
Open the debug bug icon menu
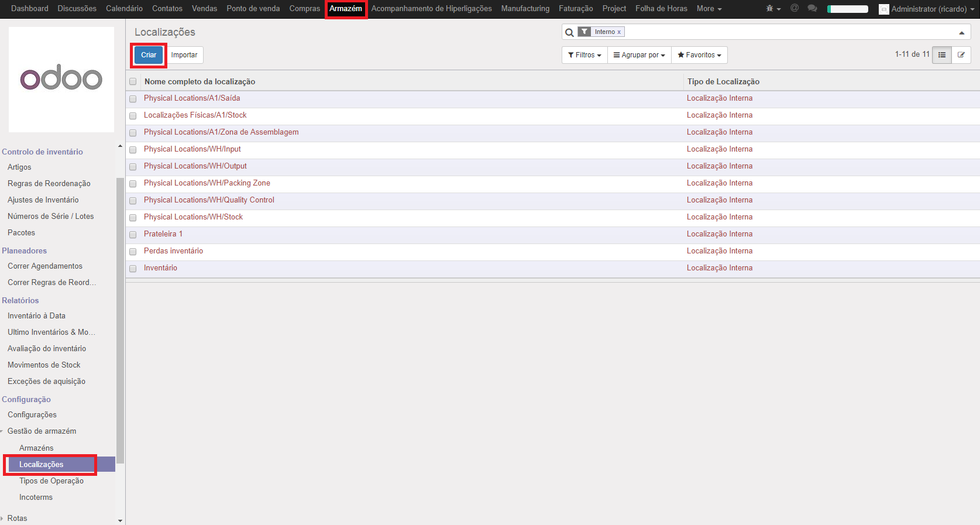[772, 9]
